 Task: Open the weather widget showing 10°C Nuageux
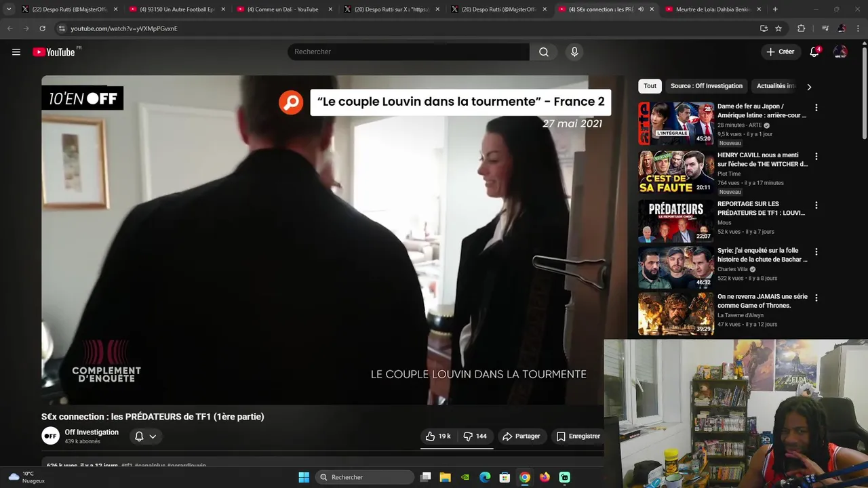point(26,477)
